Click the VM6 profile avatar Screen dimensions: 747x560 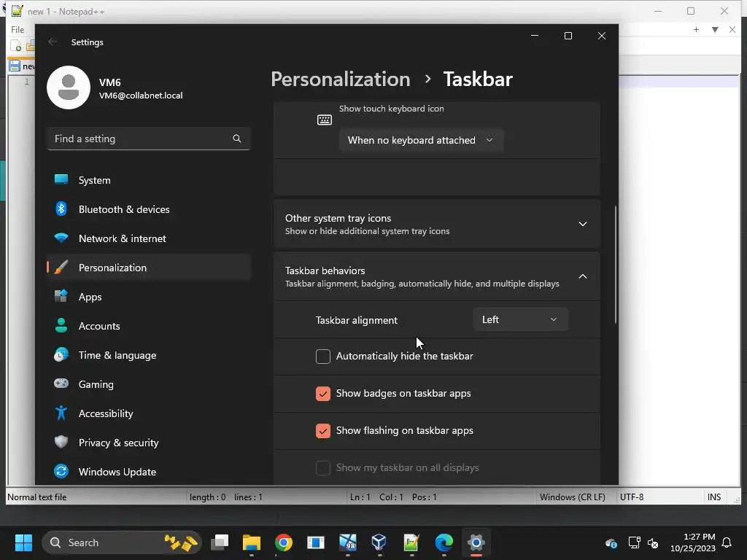[69, 87]
